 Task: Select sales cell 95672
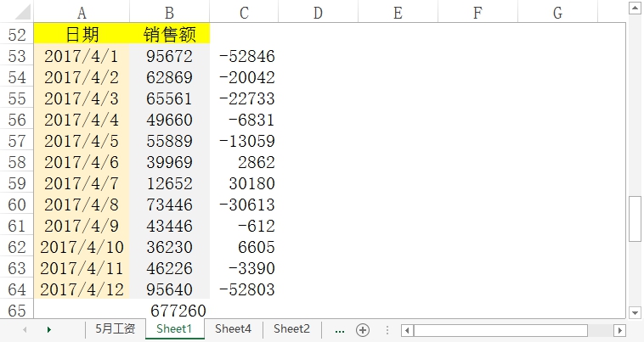[170, 55]
